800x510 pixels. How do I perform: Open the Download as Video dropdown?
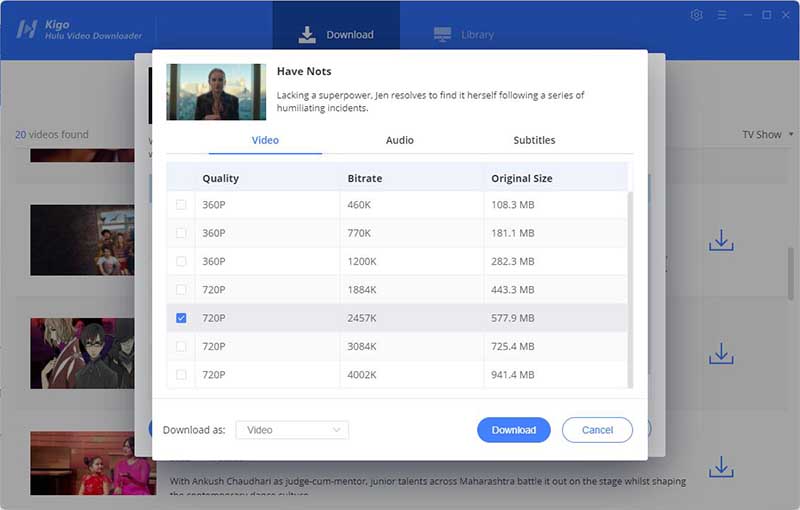pos(292,430)
